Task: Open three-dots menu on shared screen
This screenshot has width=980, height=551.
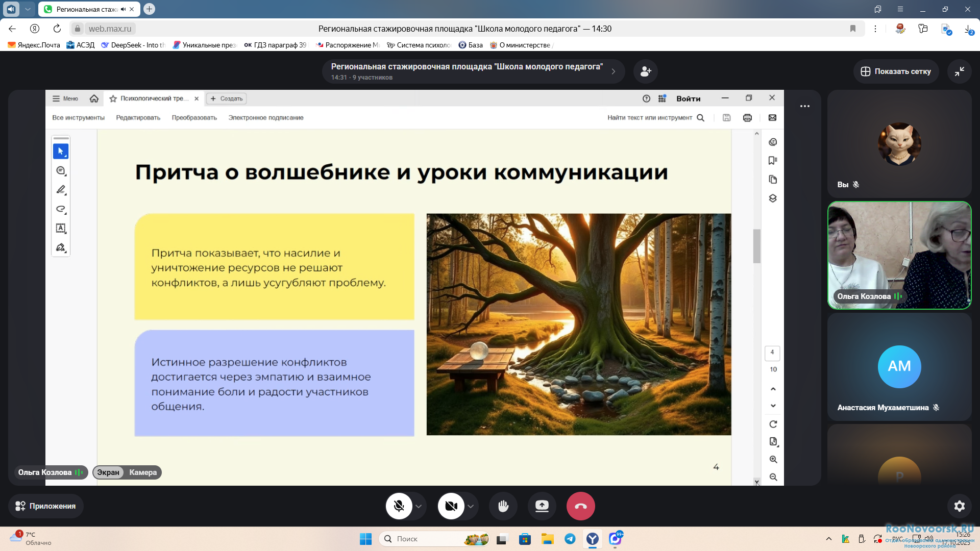Action: point(805,106)
